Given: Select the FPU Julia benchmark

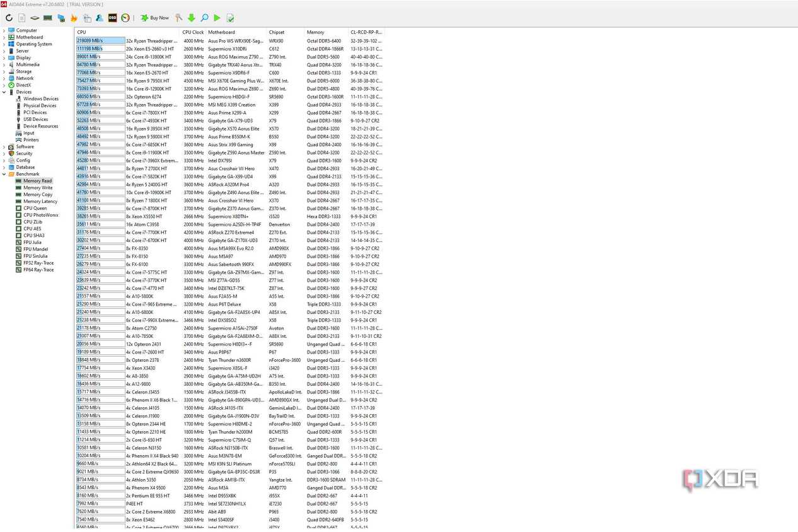Looking at the screenshot, I should [x=33, y=242].
